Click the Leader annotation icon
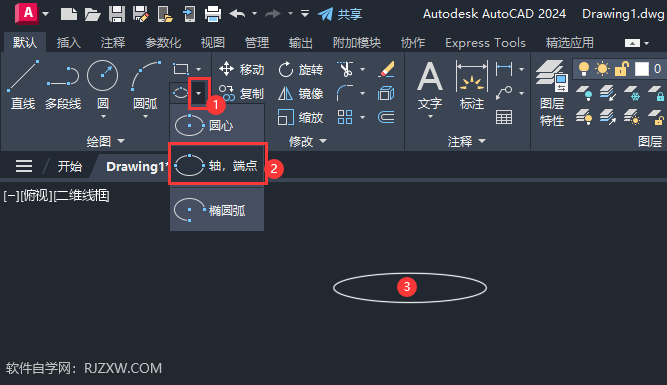Viewport: 667px width, 385px height. 504,93
